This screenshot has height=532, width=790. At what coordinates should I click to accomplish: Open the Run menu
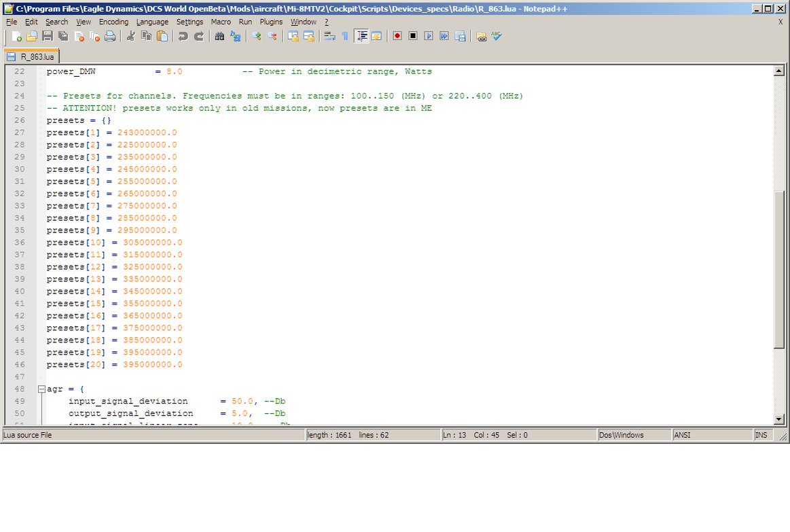[x=245, y=22]
